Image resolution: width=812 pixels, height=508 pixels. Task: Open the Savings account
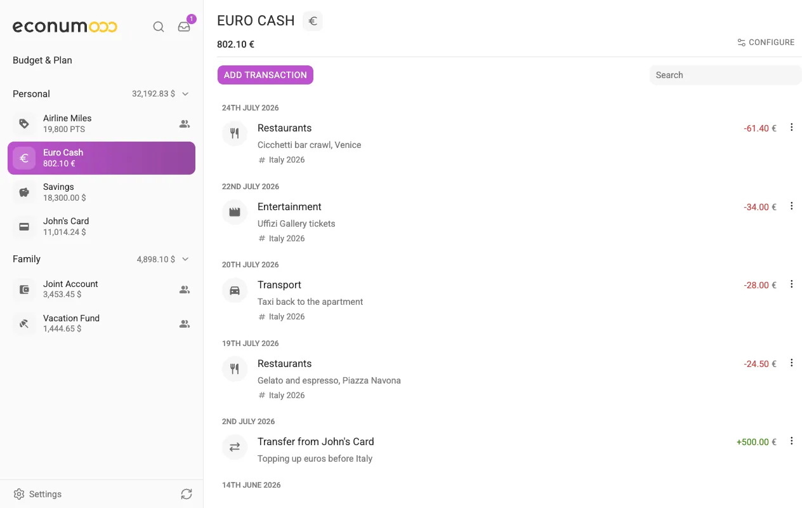101,192
